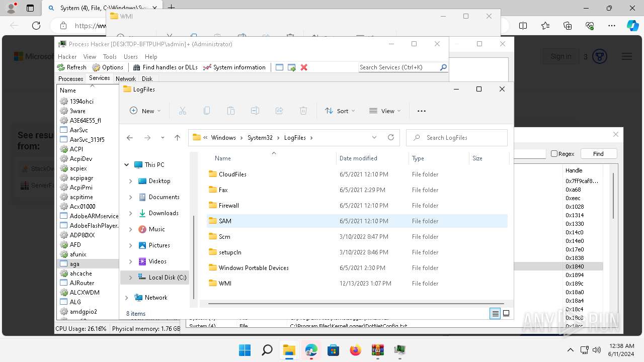The height and width of the screenshot is (362, 644).
Task: Select the Firewall folder
Action: pyautogui.click(x=357, y=206)
